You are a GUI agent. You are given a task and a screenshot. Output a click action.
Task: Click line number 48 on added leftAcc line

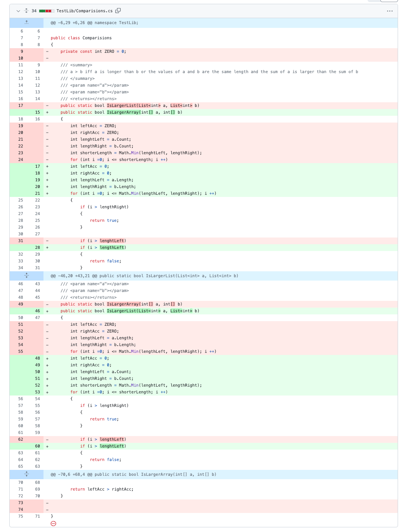click(37, 358)
